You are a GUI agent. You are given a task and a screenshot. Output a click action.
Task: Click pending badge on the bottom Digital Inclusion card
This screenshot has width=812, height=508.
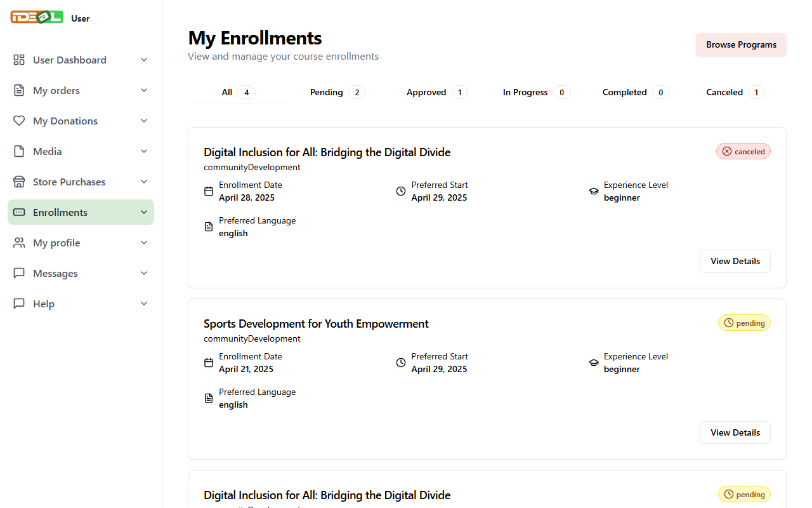pyautogui.click(x=744, y=494)
